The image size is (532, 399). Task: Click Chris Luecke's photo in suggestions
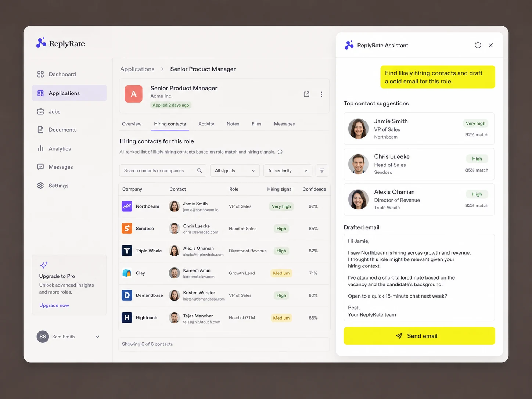[x=358, y=164]
